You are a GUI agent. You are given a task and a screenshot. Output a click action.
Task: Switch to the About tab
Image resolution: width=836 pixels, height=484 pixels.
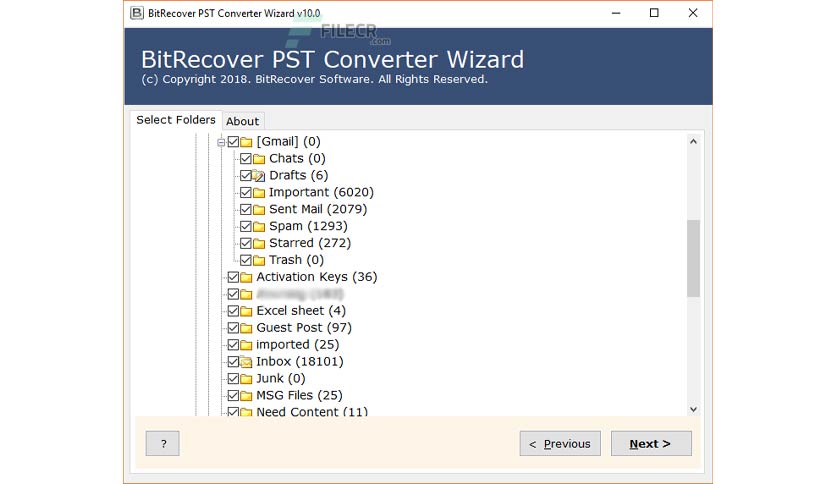(x=243, y=122)
